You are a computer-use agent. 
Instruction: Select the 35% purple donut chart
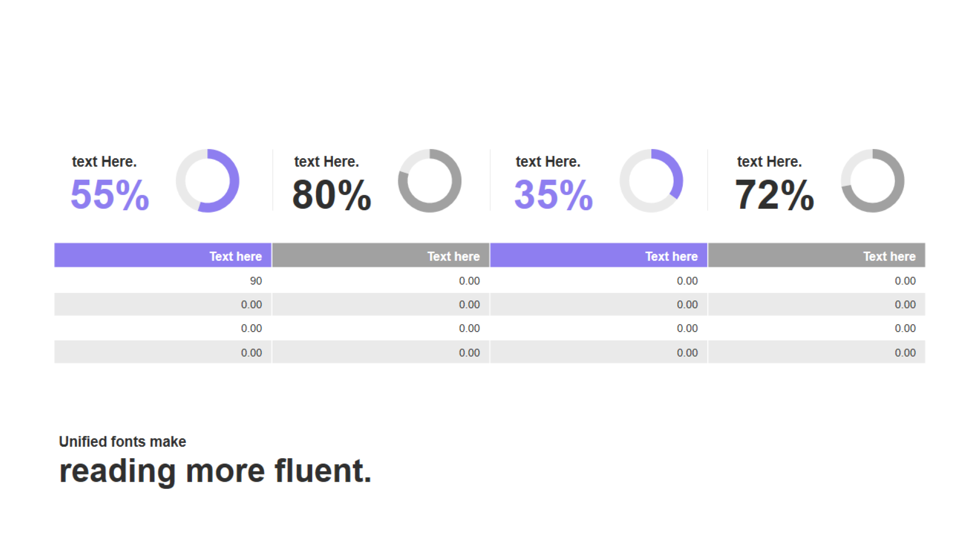(651, 181)
